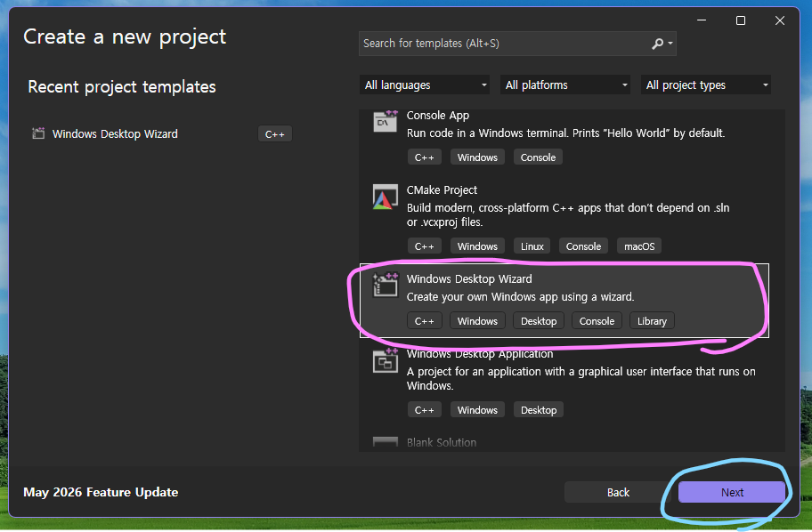The image size is (812, 532).
Task: Click C++ tag under Windows Desktop Application
Action: [424, 410]
